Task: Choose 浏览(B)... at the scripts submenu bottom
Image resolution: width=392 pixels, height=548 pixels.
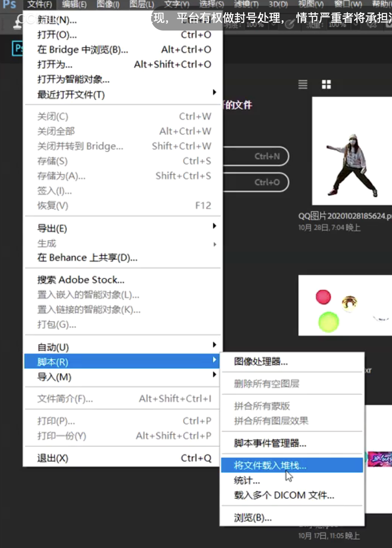Action: click(292, 517)
